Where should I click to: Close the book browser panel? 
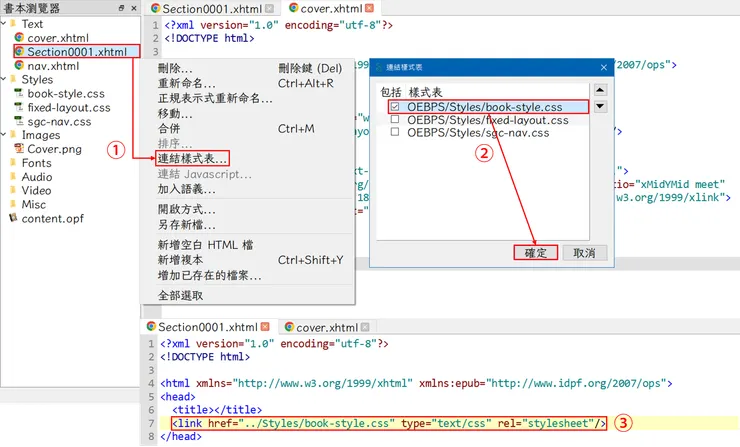click(x=134, y=8)
